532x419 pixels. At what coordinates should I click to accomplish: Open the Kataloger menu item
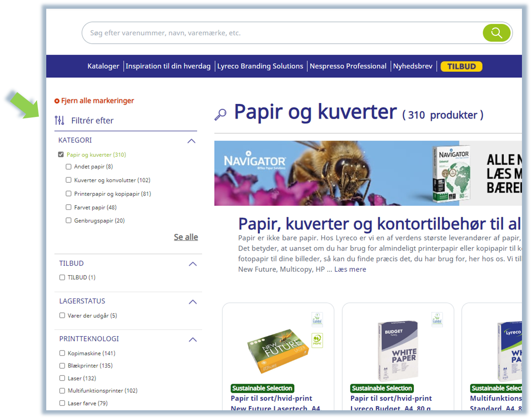pyautogui.click(x=103, y=66)
